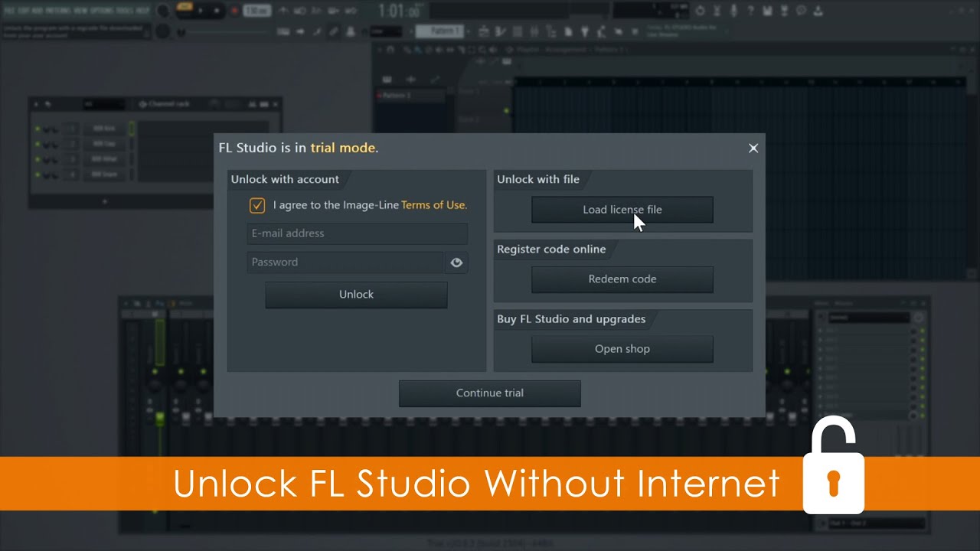Close the trial mode dialog
This screenshot has width=980, height=551.
pyautogui.click(x=753, y=148)
